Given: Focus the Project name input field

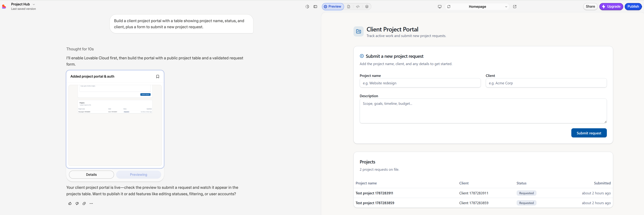Looking at the screenshot, I should (420, 83).
